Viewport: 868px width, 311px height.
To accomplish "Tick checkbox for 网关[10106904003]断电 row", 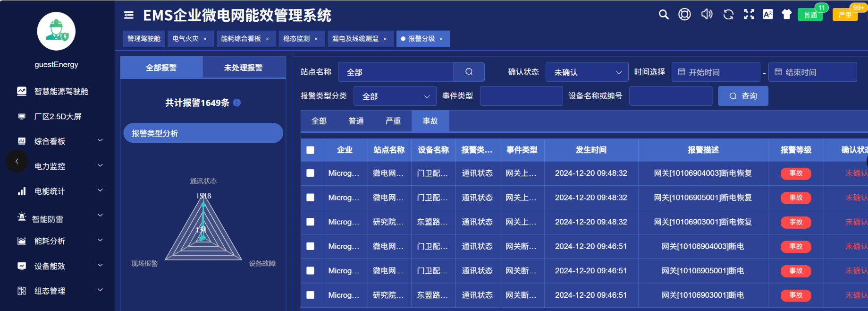I will [x=310, y=246].
